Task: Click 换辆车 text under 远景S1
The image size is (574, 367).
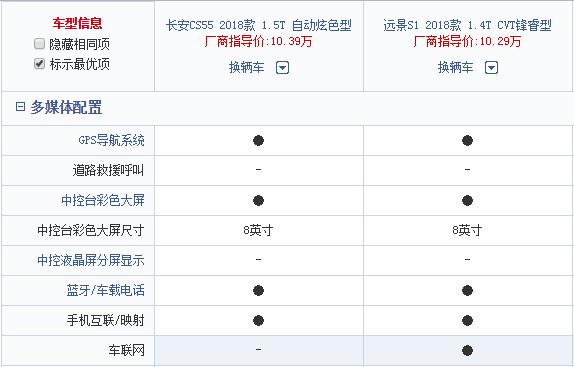Action: click(x=455, y=67)
